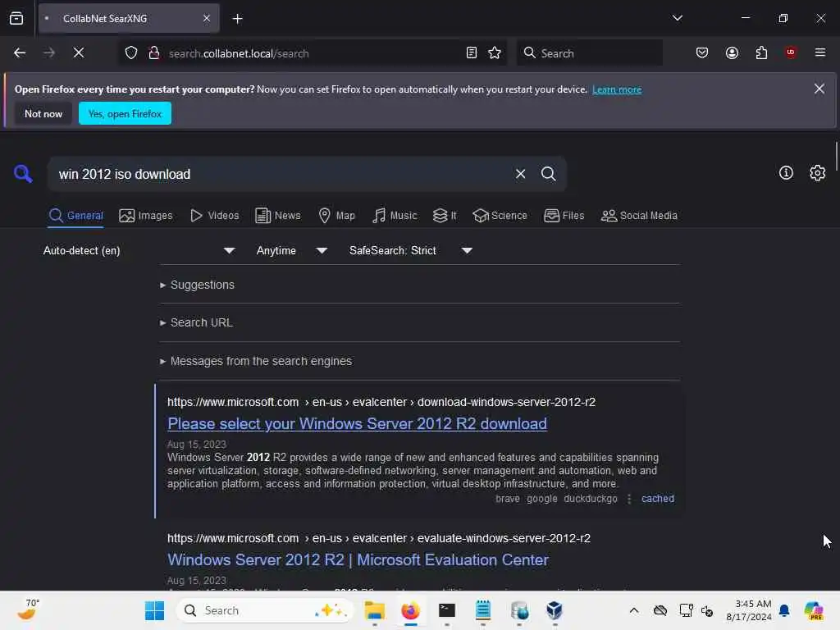
Task: Go back with the browser back arrow
Action: [x=20, y=53]
